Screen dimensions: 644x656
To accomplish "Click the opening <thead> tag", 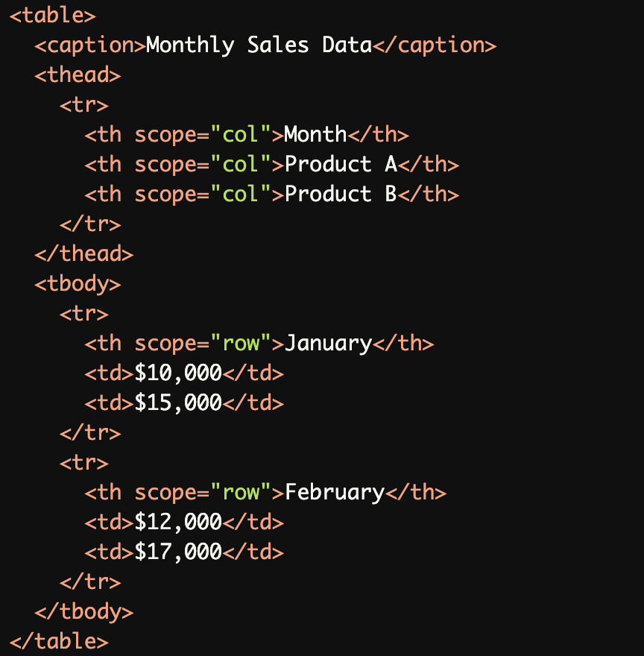I will click(x=78, y=75).
